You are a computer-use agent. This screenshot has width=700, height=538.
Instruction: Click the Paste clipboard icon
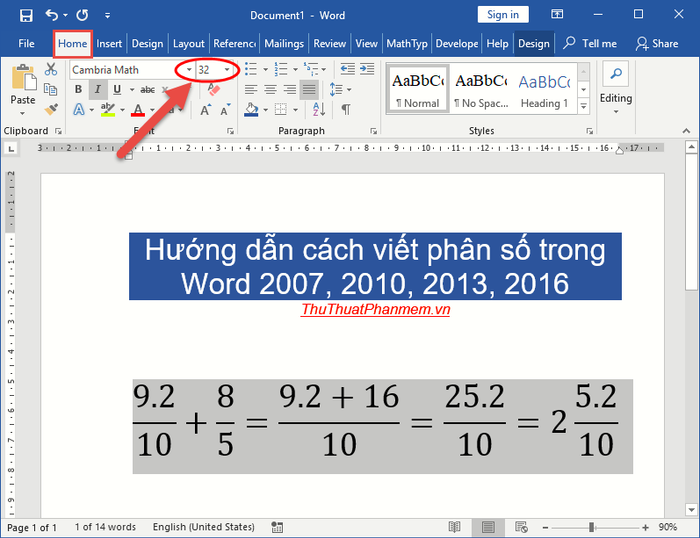[22, 85]
